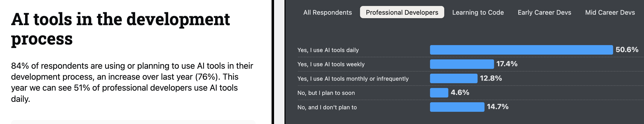The image size is (644, 124).
Task: Click the 'No, and I don't plan to' label
Action: (327, 107)
